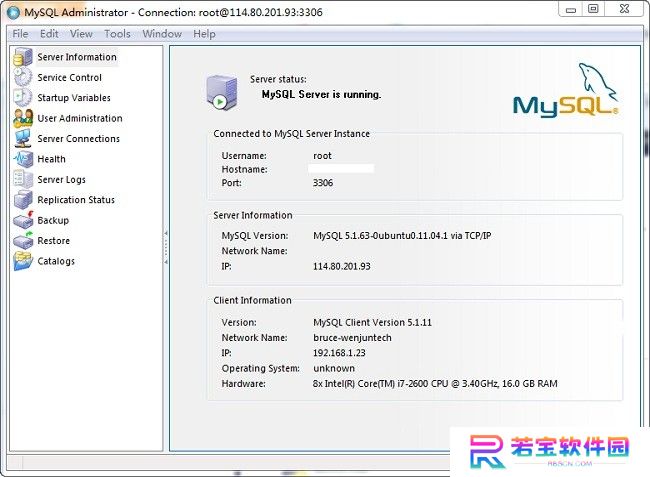Click the Restore drive icon
Viewport: 650px width, 477px height.
pos(23,240)
